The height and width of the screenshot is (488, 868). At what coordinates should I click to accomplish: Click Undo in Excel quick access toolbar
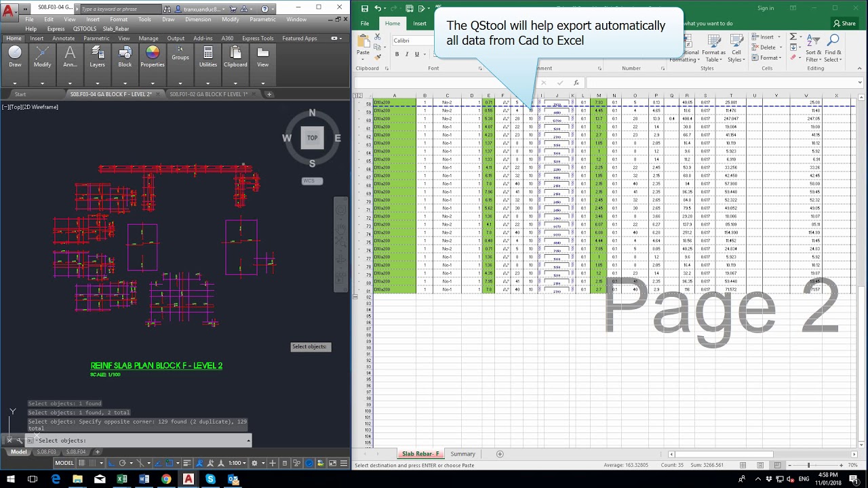[x=378, y=8]
